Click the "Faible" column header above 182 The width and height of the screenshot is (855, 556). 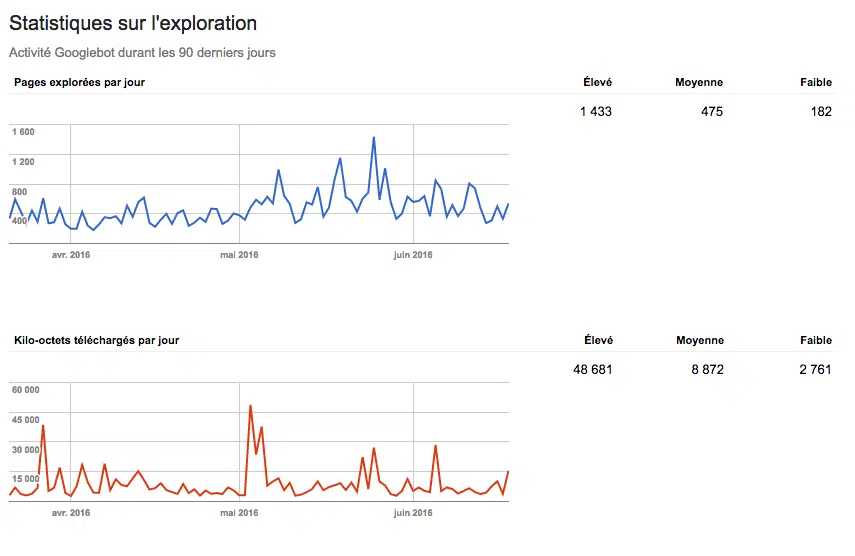(816, 82)
